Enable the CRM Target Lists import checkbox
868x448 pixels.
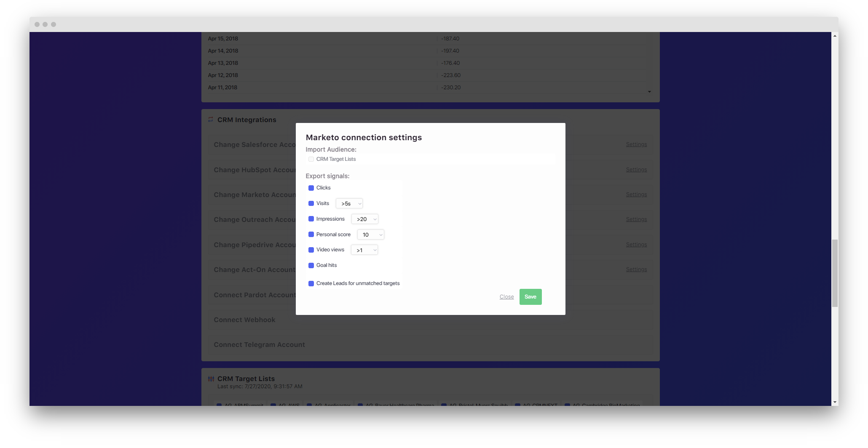click(311, 159)
